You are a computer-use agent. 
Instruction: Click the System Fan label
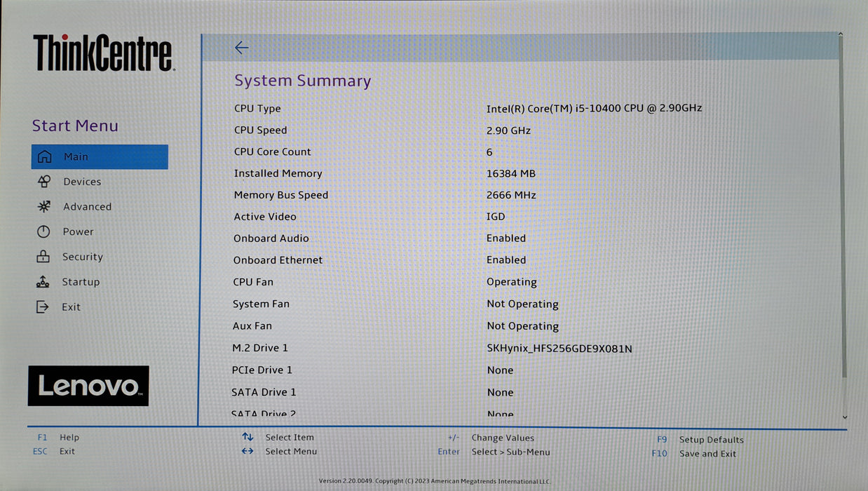261,304
